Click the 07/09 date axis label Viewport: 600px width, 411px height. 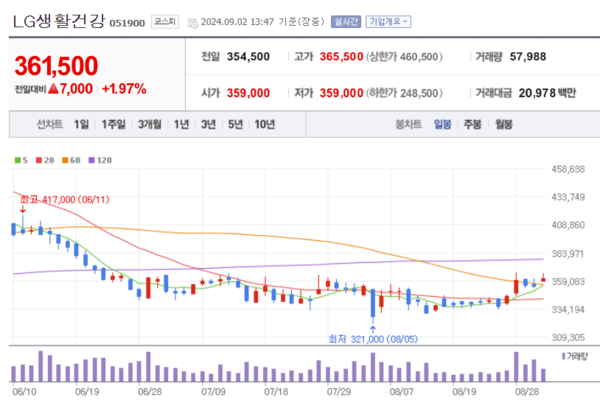(x=213, y=391)
